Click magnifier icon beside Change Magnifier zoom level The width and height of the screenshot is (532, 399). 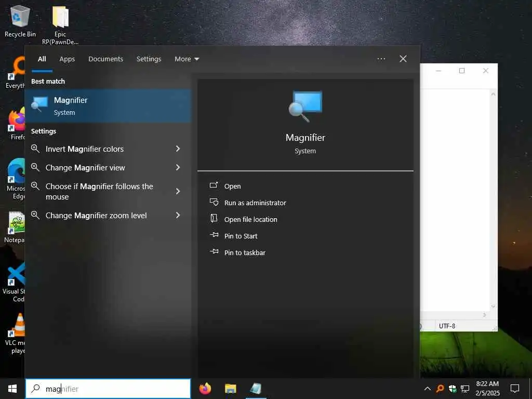pyautogui.click(x=35, y=215)
